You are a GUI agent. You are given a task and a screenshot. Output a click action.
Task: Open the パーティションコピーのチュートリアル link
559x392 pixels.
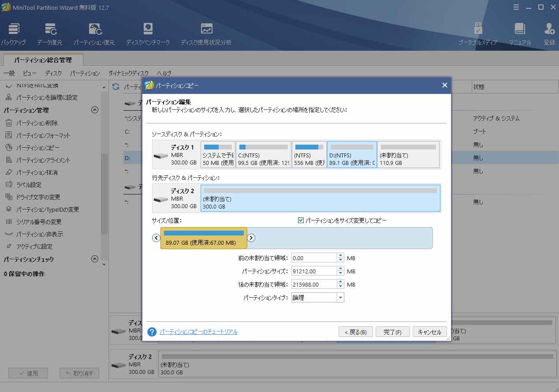[x=198, y=332]
